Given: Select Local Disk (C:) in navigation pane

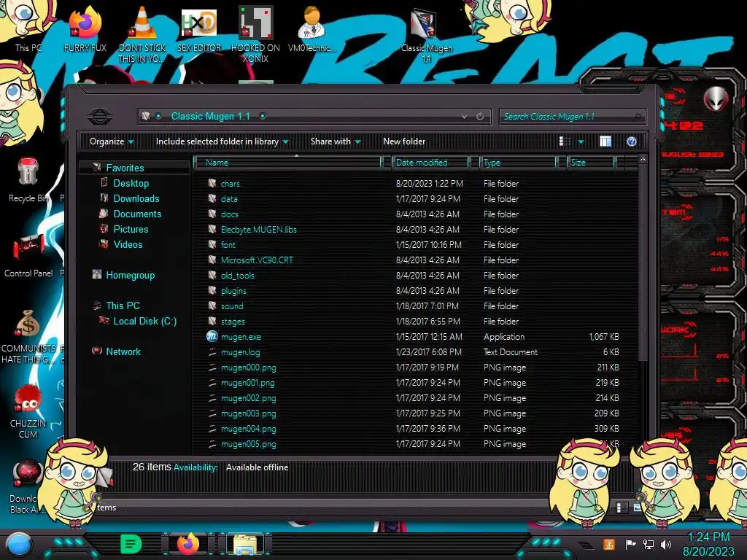Looking at the screenshot, I should (x=145, y=321).
